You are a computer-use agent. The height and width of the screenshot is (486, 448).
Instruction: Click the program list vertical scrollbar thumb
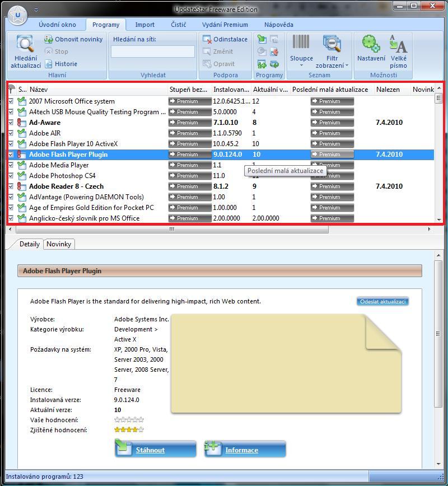(438, 99)
